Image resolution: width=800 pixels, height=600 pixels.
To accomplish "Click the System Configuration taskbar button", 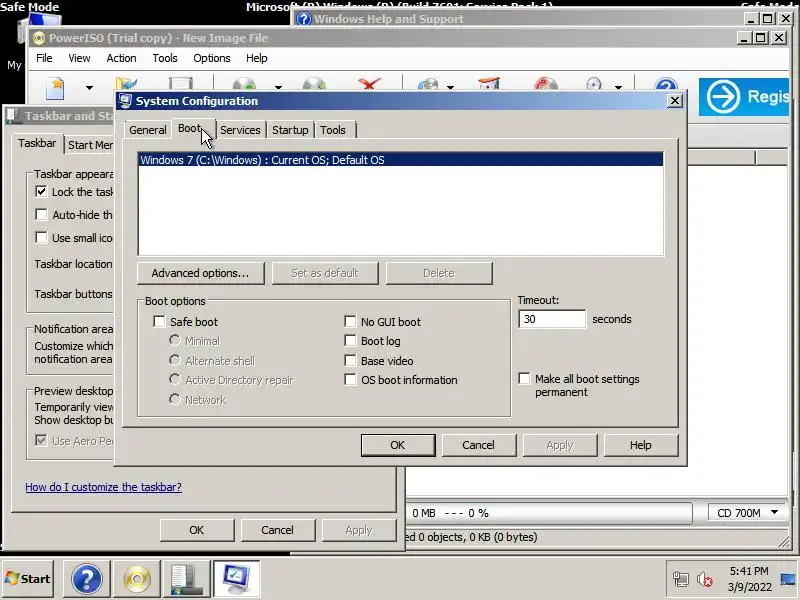I will 237,579.
